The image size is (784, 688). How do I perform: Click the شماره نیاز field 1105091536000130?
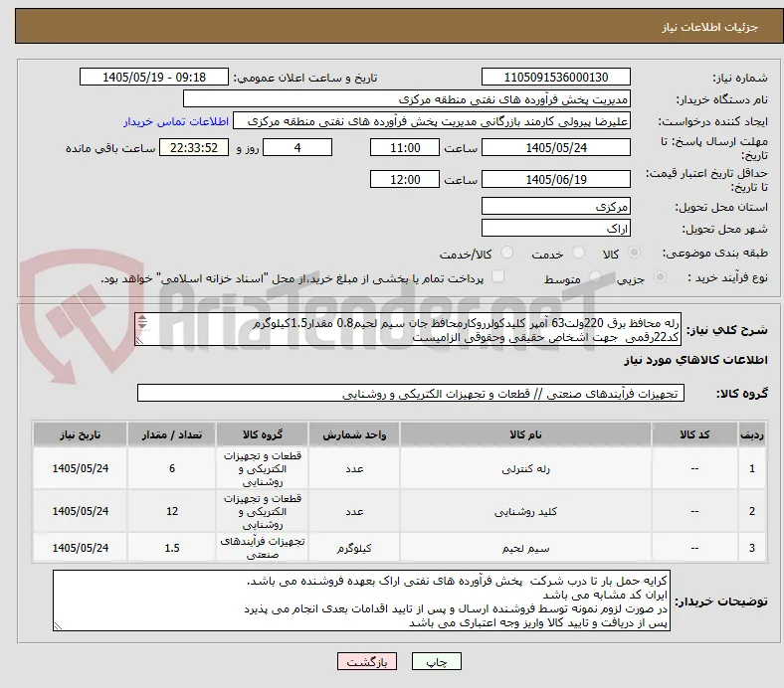coord(555,78)
